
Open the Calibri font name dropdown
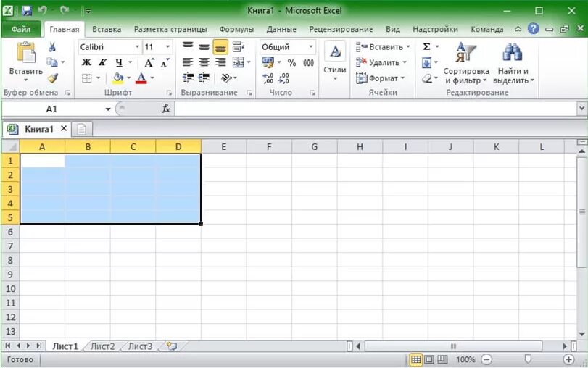137,47
